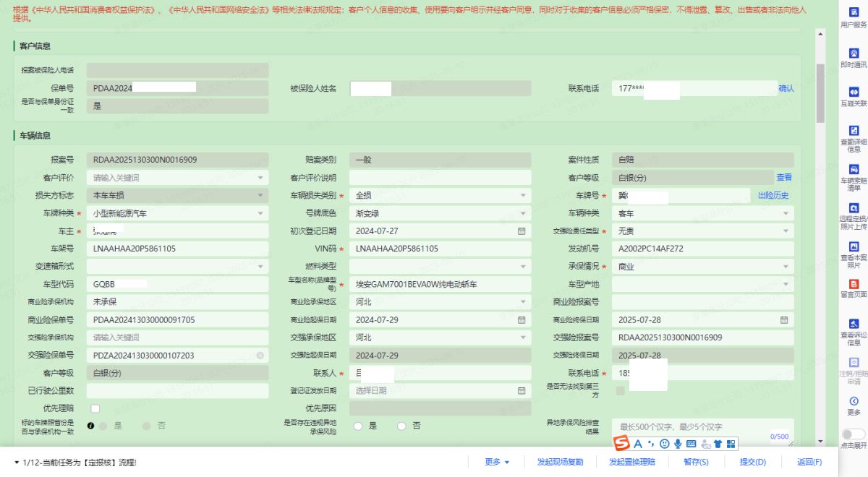The width and height of the screenshot is (868, 477).
Task: Click the 提交(D) button
Action: tap(752, 462)
